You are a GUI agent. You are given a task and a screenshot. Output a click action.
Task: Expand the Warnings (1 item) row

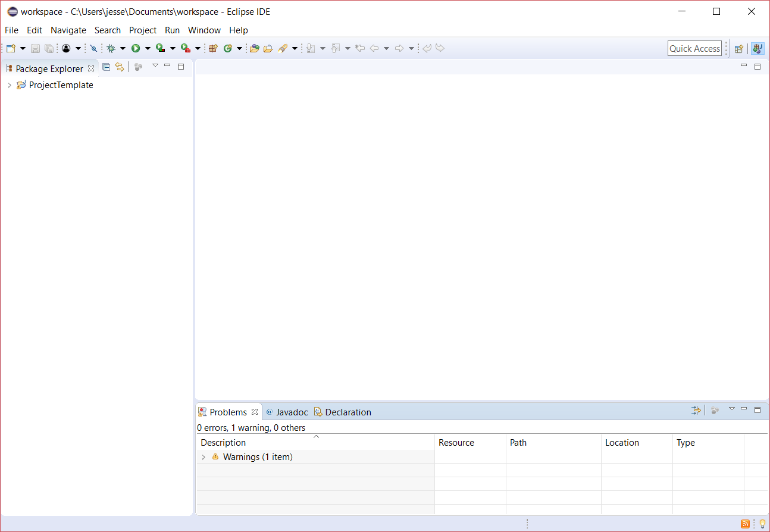pyautogui.click(x=204, y=456)
